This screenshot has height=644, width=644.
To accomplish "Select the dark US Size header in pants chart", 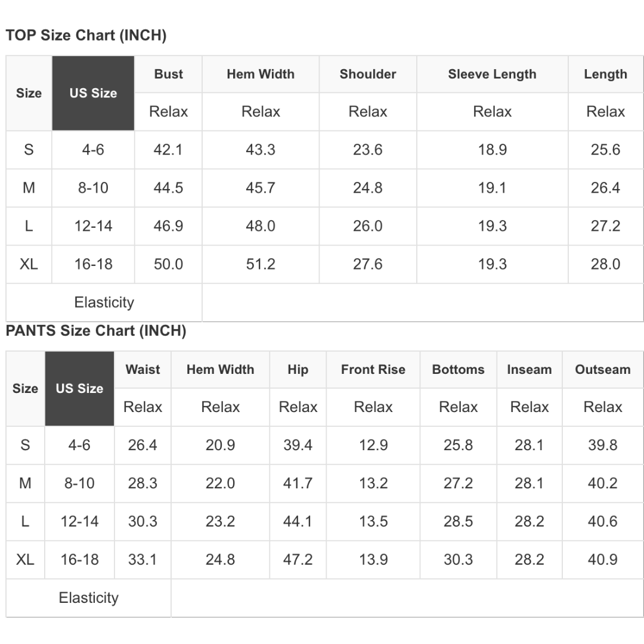I will pyautogui.click(x=79, y=388).
